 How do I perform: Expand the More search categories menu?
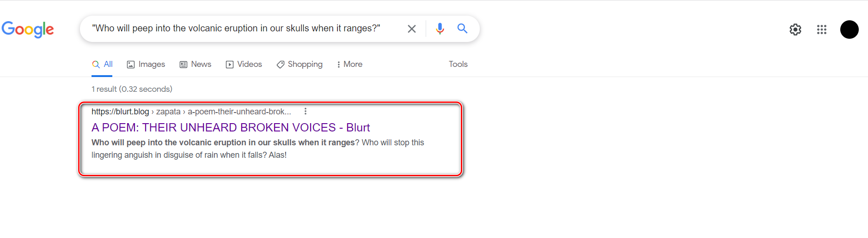(x=350, y=65)
